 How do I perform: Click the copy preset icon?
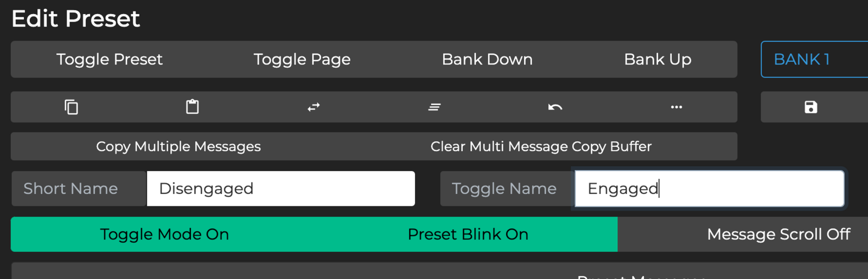[71, 107]
